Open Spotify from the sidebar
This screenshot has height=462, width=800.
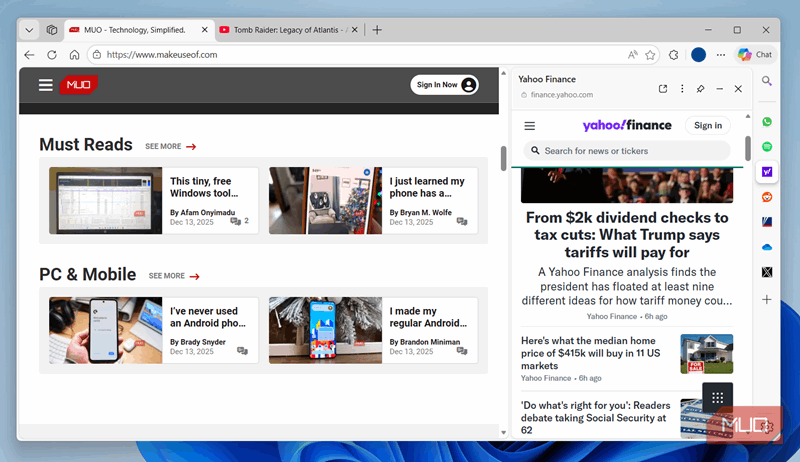pyautogui.click(x=767, y=147)
